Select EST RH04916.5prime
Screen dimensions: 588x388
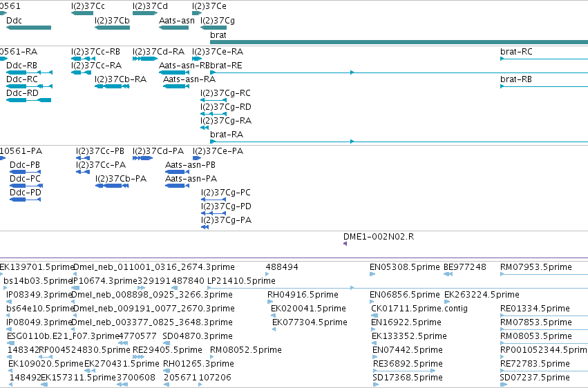click(x=269, y=302)
